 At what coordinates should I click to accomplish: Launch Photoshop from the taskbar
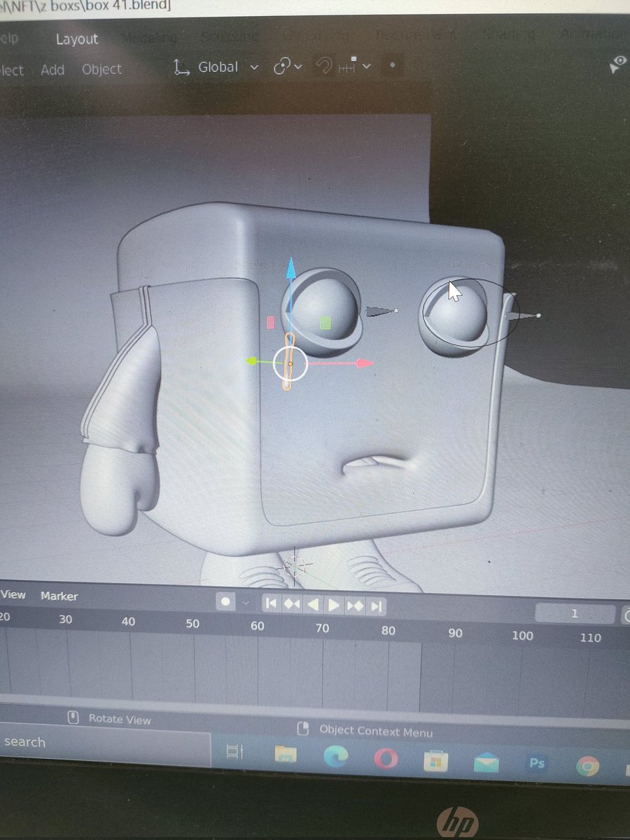click(x=537, y=763)
